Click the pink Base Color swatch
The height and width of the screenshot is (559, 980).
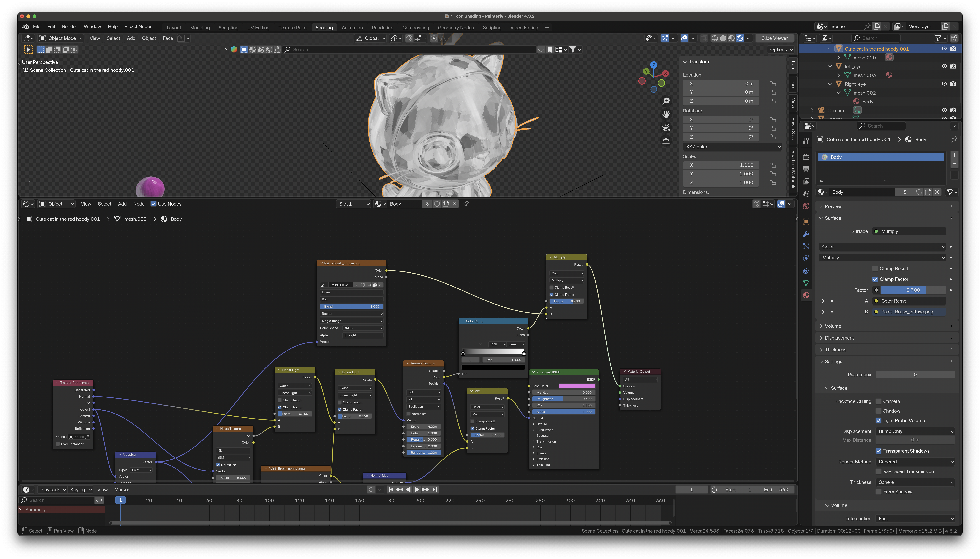(x=577, y=386)
